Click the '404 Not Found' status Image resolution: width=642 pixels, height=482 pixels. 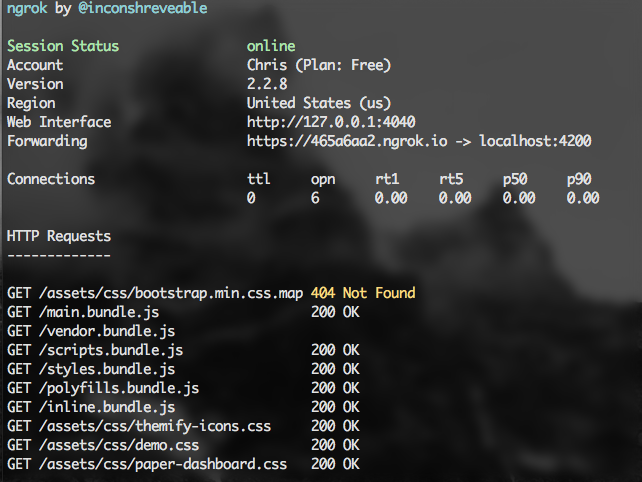[363, 293]
